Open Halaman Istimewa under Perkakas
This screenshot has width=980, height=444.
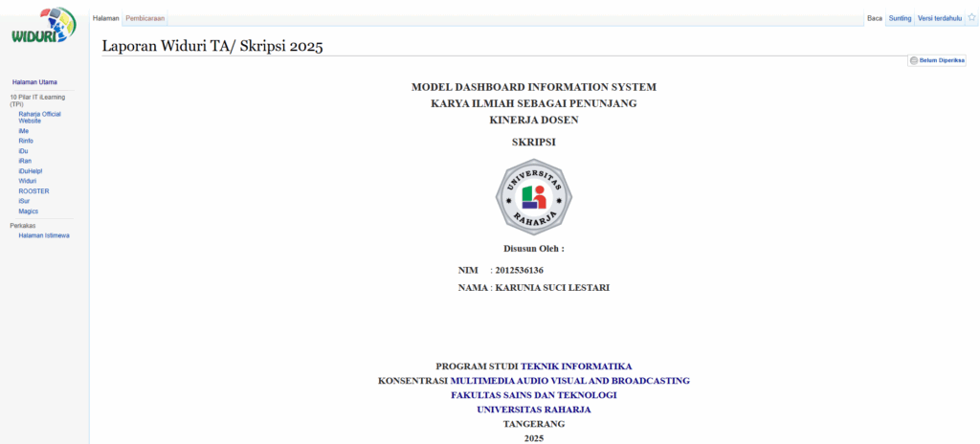(44, 235)
